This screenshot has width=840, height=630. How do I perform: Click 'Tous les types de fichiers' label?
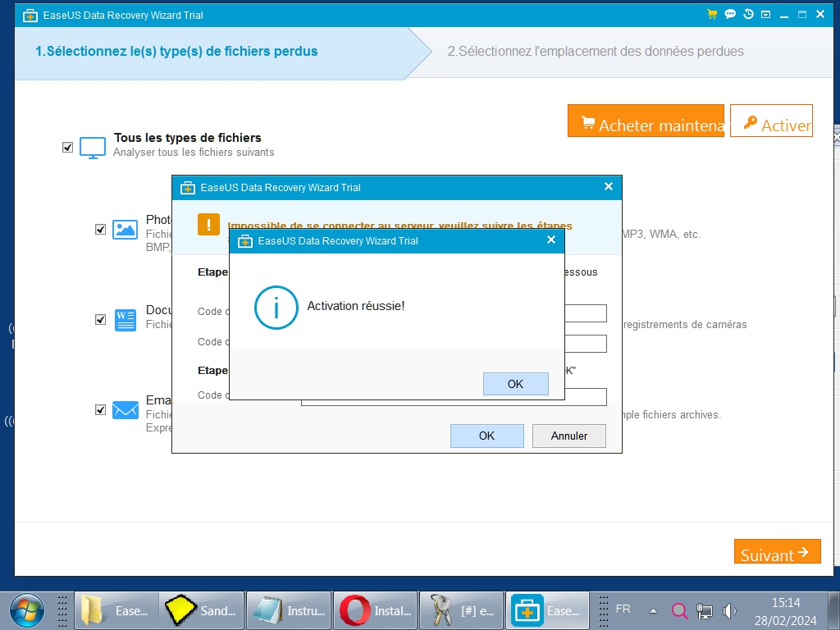pos(188,138)
